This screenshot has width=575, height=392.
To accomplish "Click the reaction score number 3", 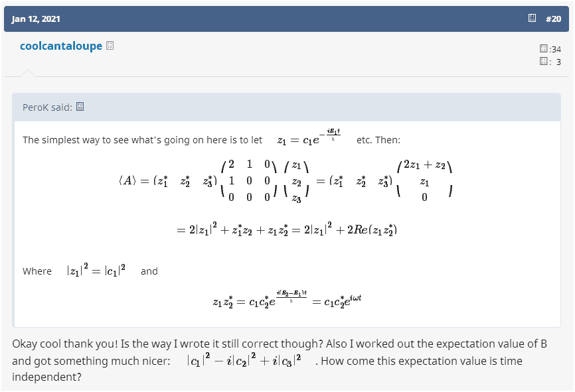I will point(558,62).
